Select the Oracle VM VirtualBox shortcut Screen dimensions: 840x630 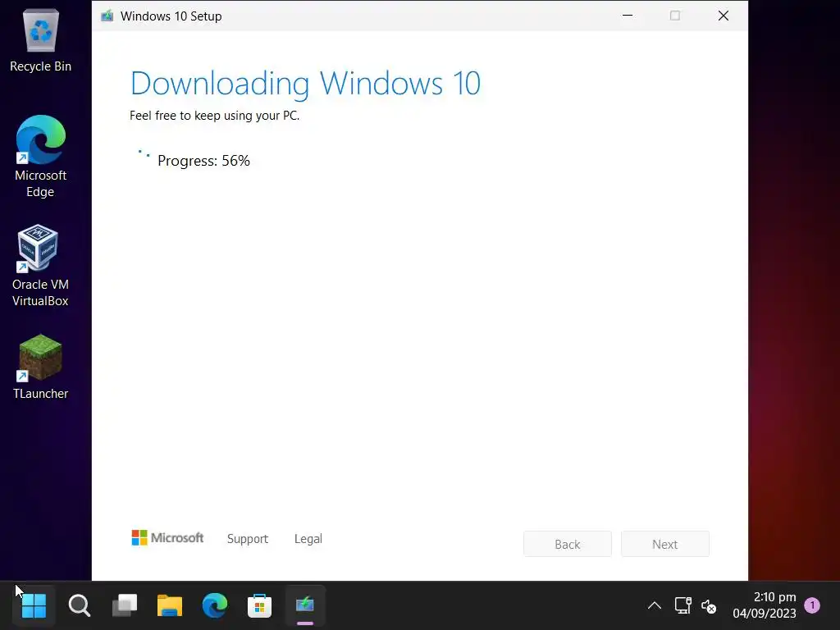40,266
